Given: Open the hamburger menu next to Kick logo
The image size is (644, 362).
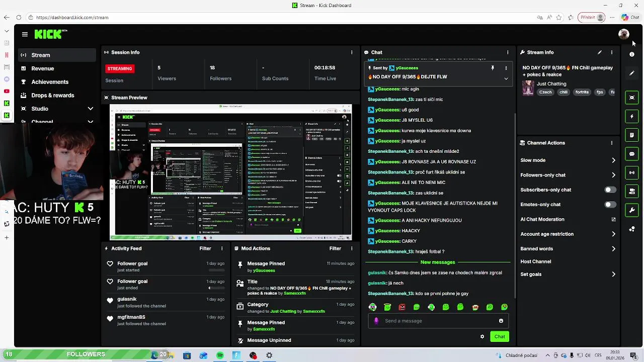Looking at the screenshot, I should [25, 34].
